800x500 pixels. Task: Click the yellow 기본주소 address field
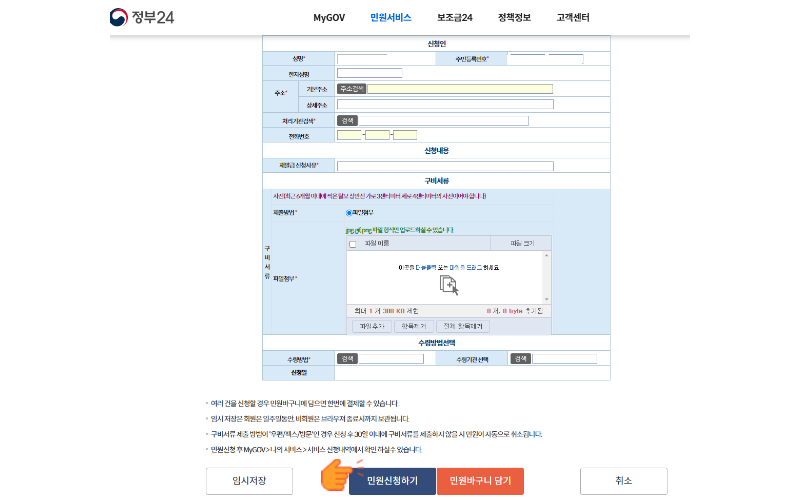point(460,89)
